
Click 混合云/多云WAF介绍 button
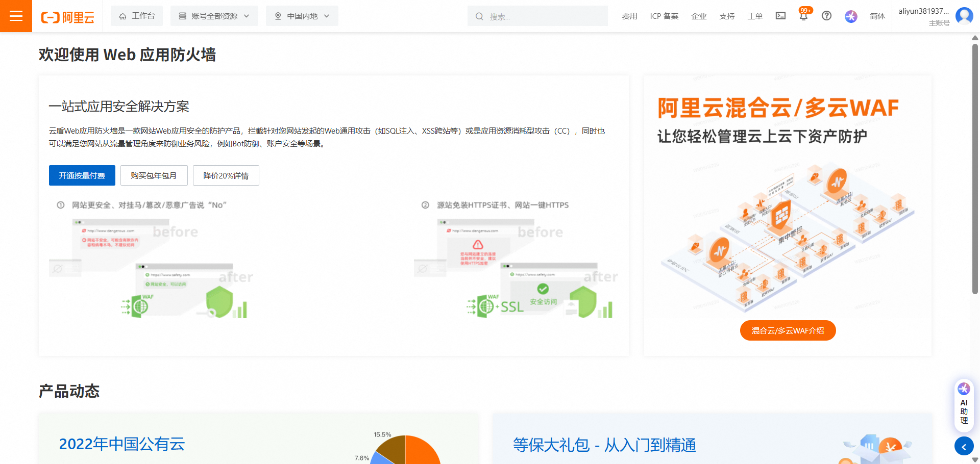click(x=788, y=330)
